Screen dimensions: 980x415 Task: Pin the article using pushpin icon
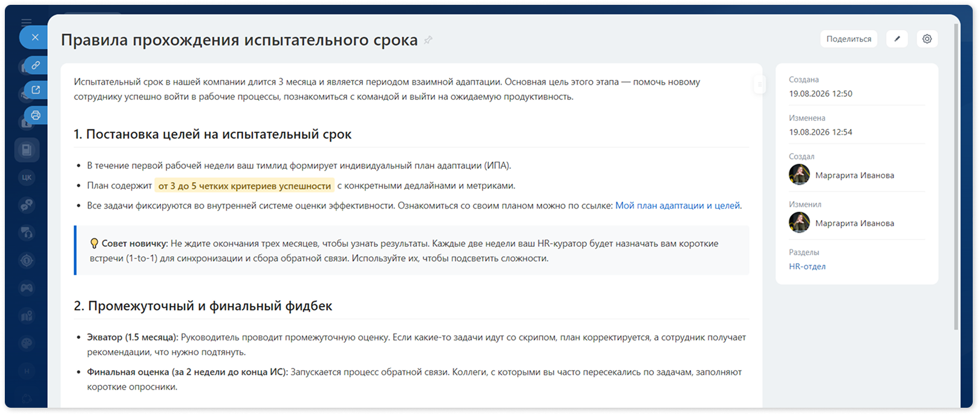tap(428, 41)
